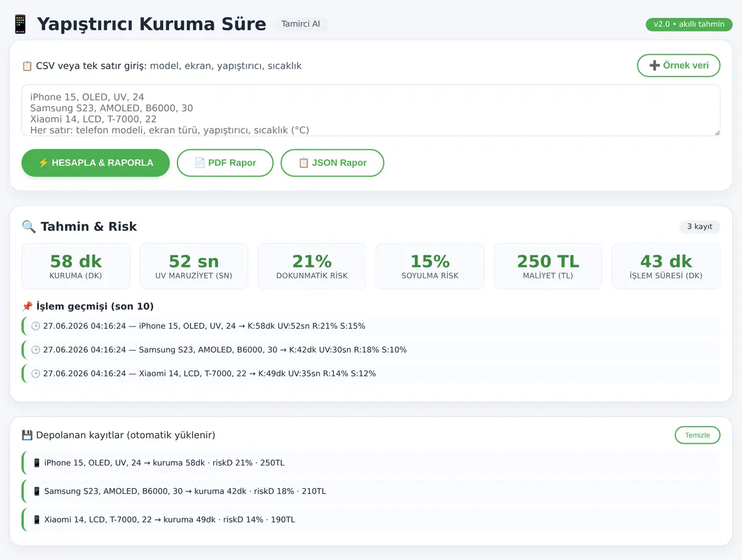Click the Yapıştırıcı Kuruma Süre title
Viewport: 742px width, 560px height.
click(151, 24)
